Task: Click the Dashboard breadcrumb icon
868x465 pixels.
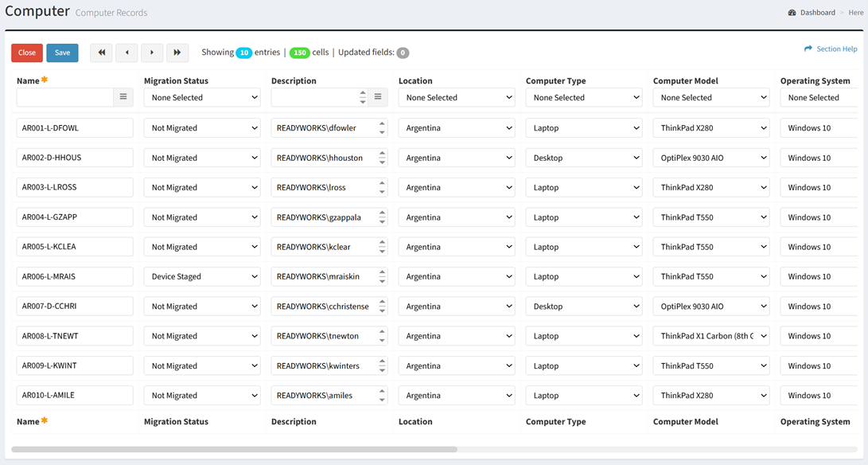Action: pos(792,13)
